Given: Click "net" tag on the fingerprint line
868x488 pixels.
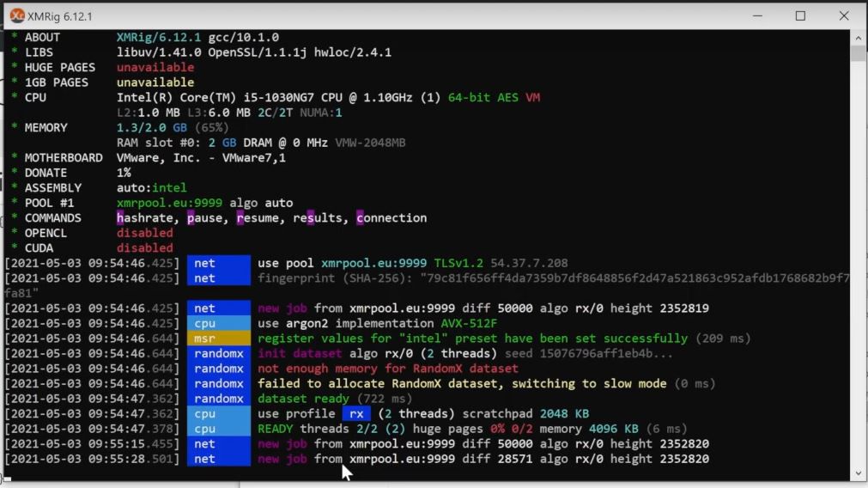Looking at the screenshot, I should 219,278.
